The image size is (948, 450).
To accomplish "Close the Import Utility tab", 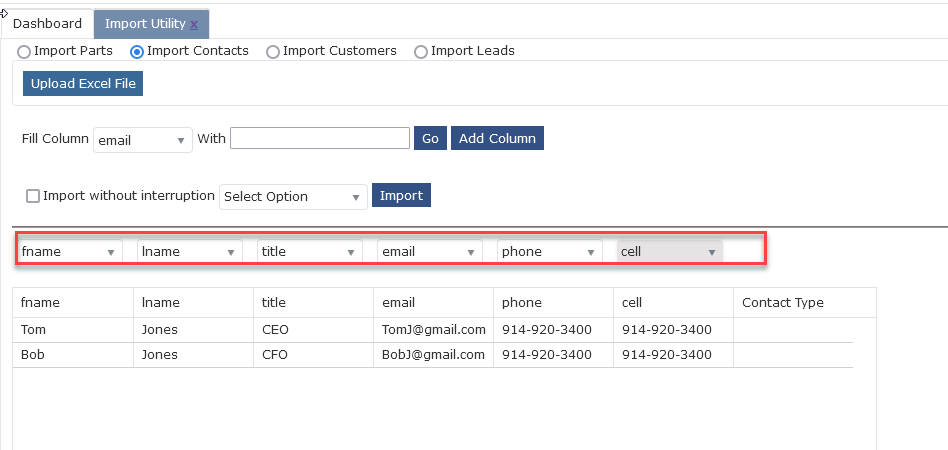I will coord(194,24).
